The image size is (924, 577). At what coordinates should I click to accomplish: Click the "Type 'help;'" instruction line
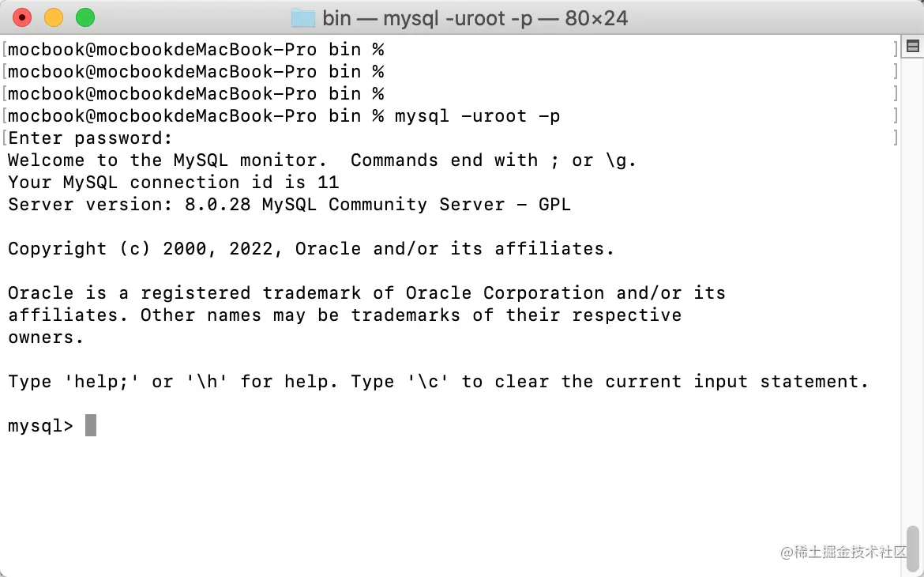coord(438,382)
